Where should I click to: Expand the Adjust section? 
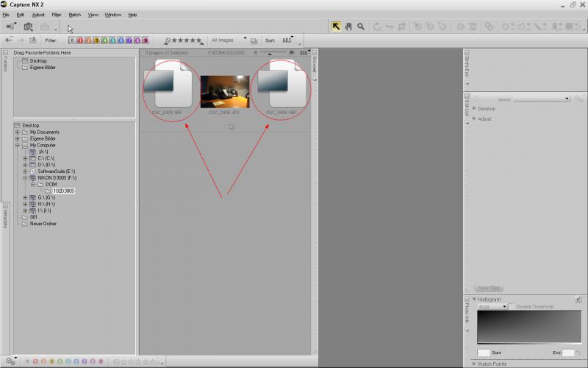tap(474, 118)
